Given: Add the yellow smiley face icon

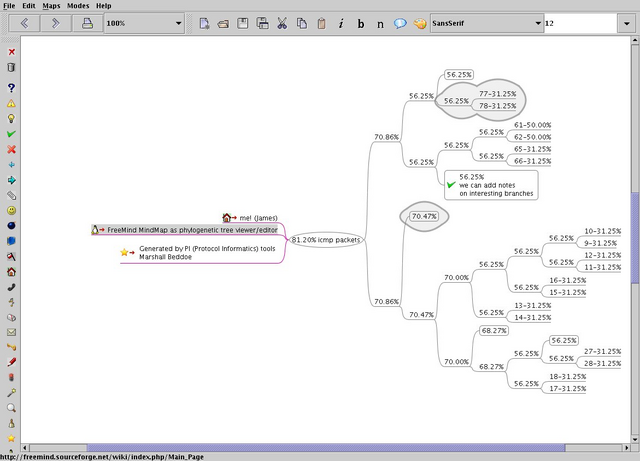Looking at the screenshot, I should [x=11, y=210].
